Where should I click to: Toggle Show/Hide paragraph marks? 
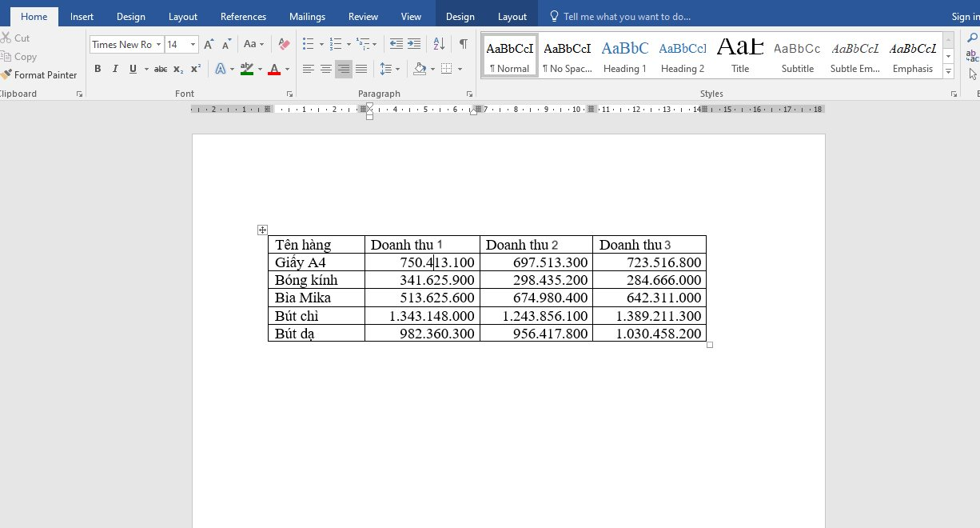click(463, 44)
